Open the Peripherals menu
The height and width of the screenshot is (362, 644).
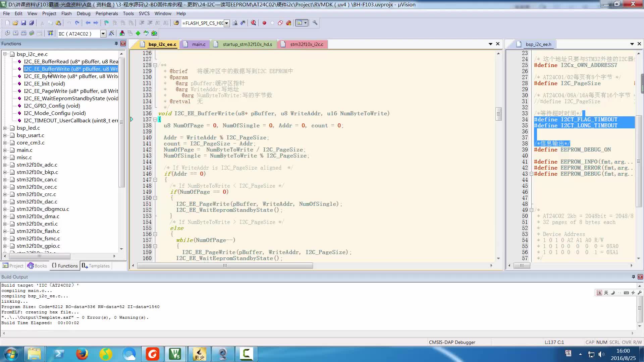coord(107,13)
